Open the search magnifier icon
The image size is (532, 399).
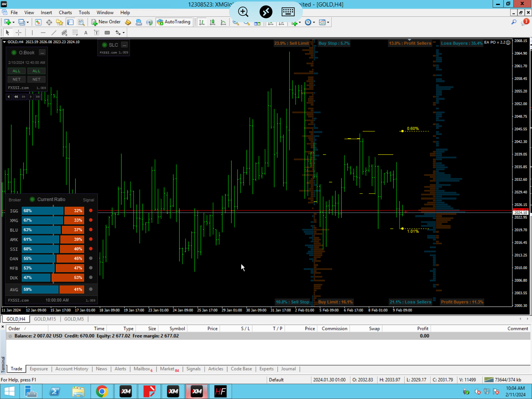[x=514, y=22]
